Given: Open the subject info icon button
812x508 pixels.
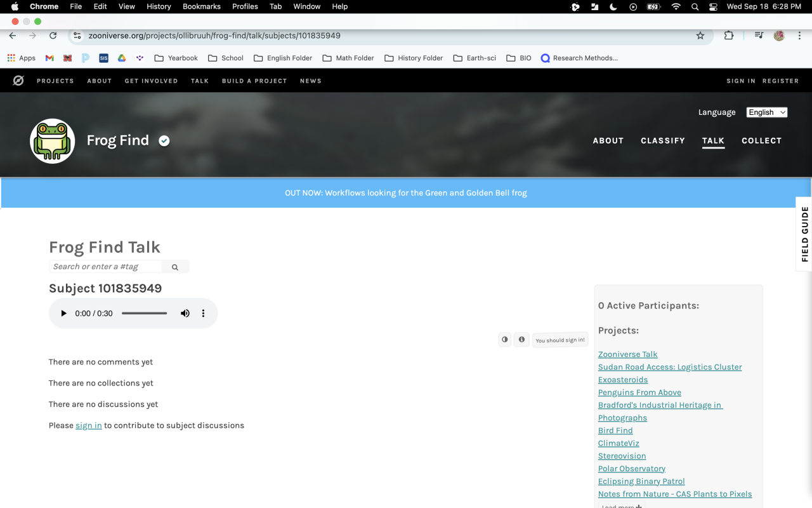Looking at the screenshot, I should (x=521, y=340).
